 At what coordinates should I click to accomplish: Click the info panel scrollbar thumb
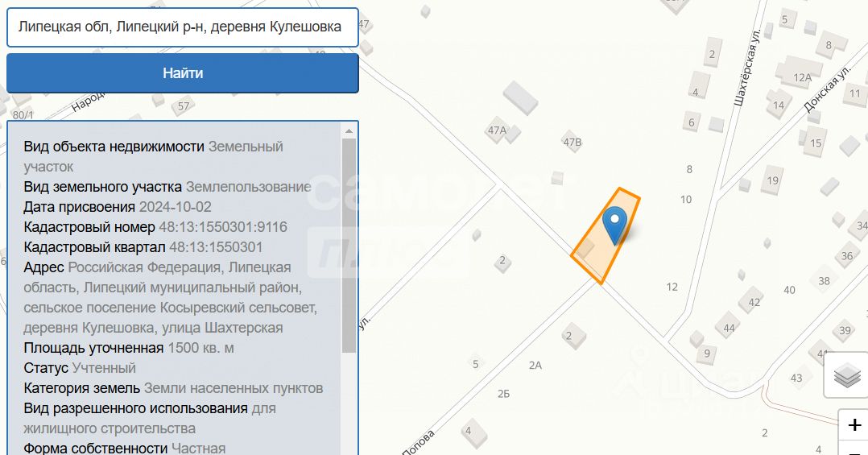pos(349,245)
